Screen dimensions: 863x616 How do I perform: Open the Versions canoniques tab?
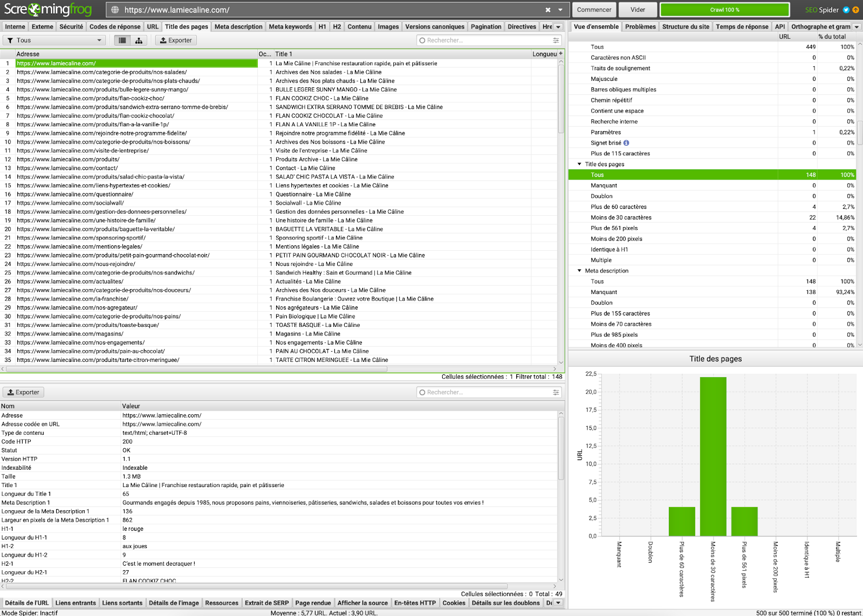[x=435, y=27]
